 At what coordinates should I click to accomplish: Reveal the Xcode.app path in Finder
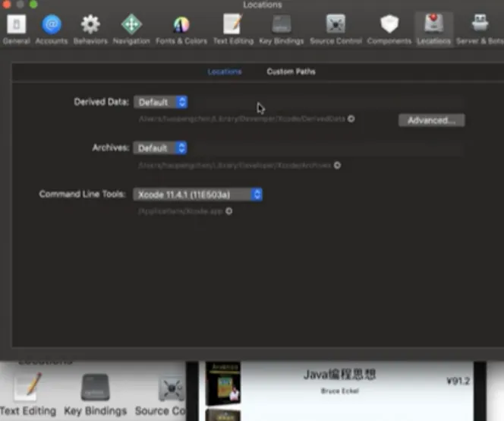229,211
